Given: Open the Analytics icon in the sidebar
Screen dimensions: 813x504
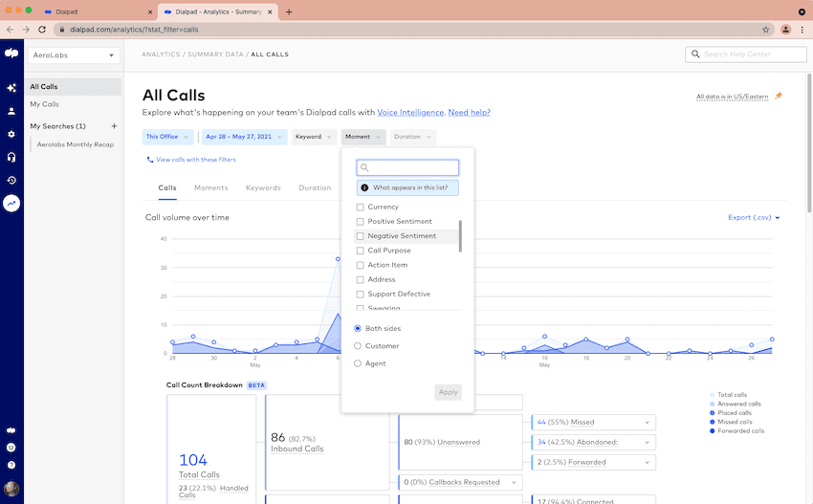Looking at the screenshot, I should tap(11, 204).
